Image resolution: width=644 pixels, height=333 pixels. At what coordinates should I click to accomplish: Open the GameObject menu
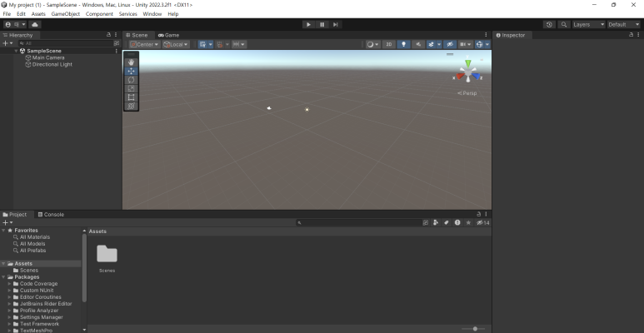[65, 14]
